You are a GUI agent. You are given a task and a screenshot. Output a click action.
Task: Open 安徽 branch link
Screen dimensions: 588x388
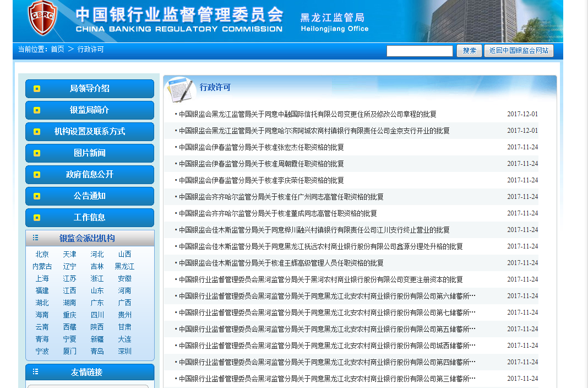[x=124, y=278]
